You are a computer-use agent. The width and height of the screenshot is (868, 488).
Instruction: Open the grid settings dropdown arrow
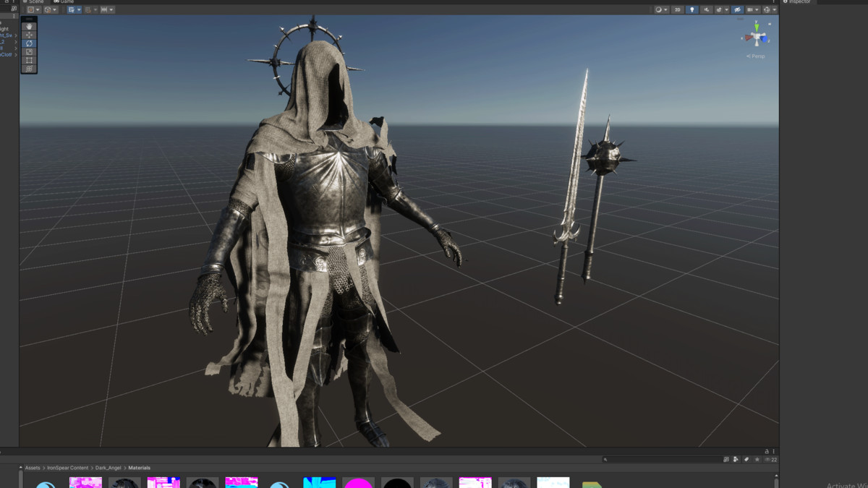point(79,9)
